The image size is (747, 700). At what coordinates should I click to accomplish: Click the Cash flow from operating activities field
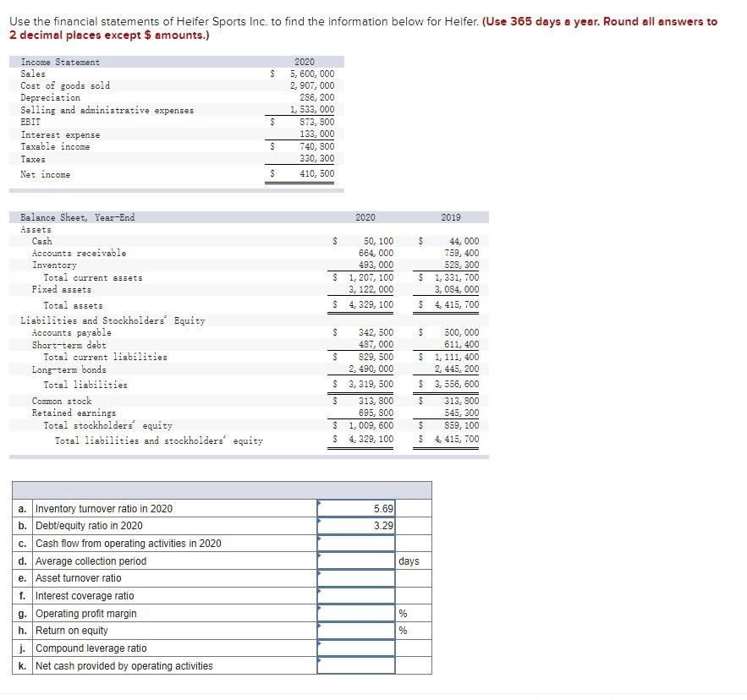click(x=355, y=543)
